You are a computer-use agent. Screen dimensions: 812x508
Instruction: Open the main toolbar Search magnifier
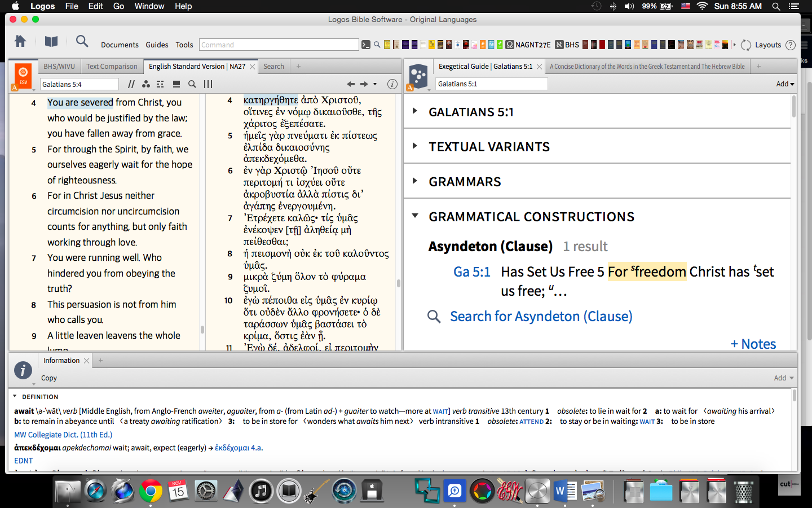click(82, 41)
